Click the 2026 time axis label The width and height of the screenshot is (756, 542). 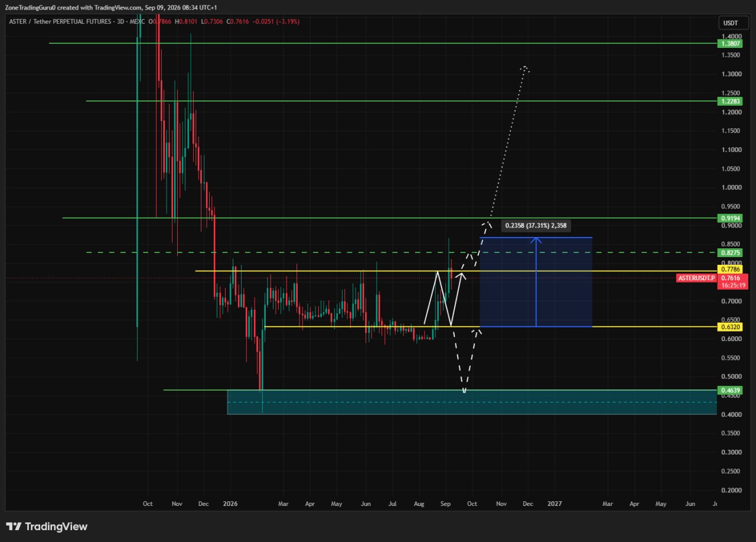[230, 504]
